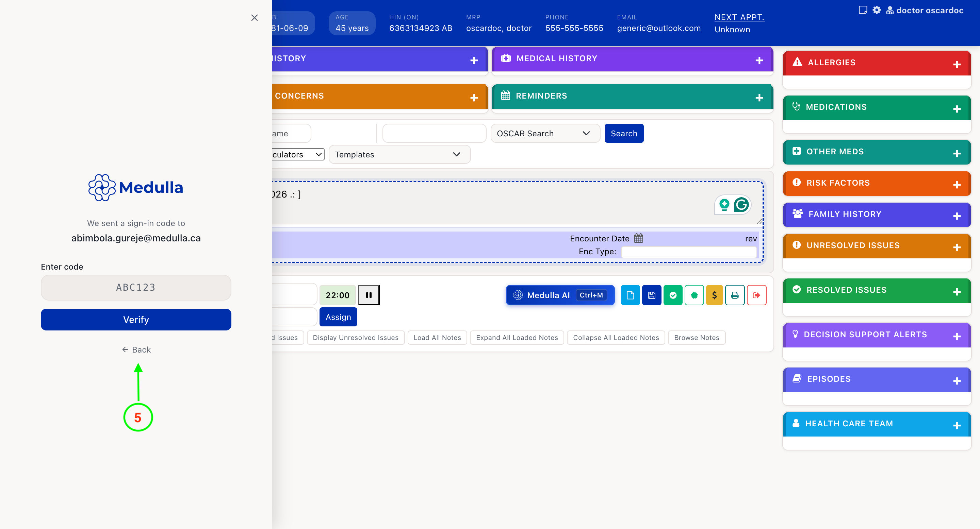Image resolution: width=980 pixels, height=529 pixels.
Task: Add a new Risk Factors entry
Action: 957,185
